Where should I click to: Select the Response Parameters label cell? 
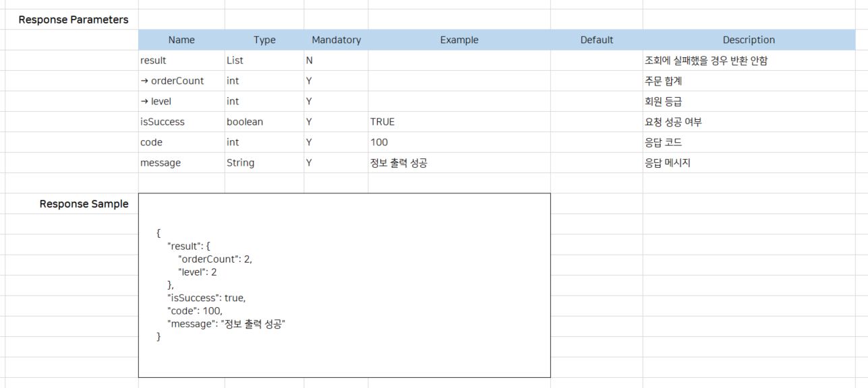(x=73, y=20)
